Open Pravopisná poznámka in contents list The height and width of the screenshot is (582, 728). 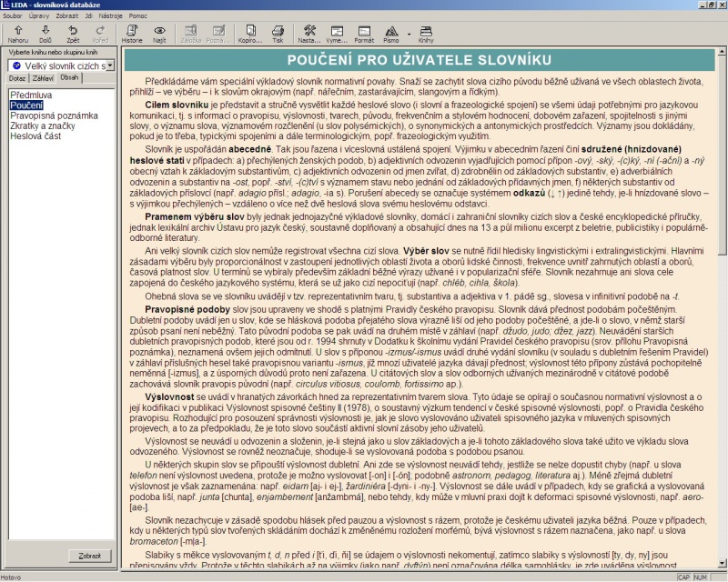tap(55, 115)
